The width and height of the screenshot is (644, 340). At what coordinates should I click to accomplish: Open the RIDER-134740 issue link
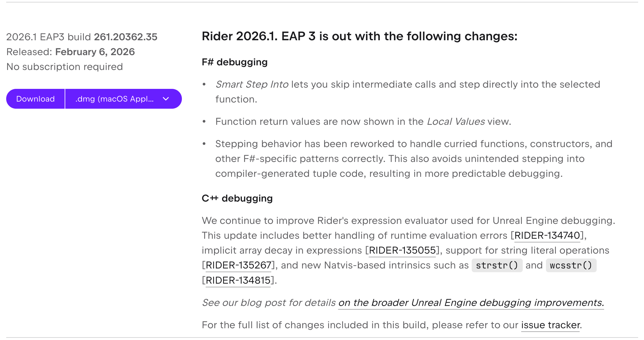(547, 235)
